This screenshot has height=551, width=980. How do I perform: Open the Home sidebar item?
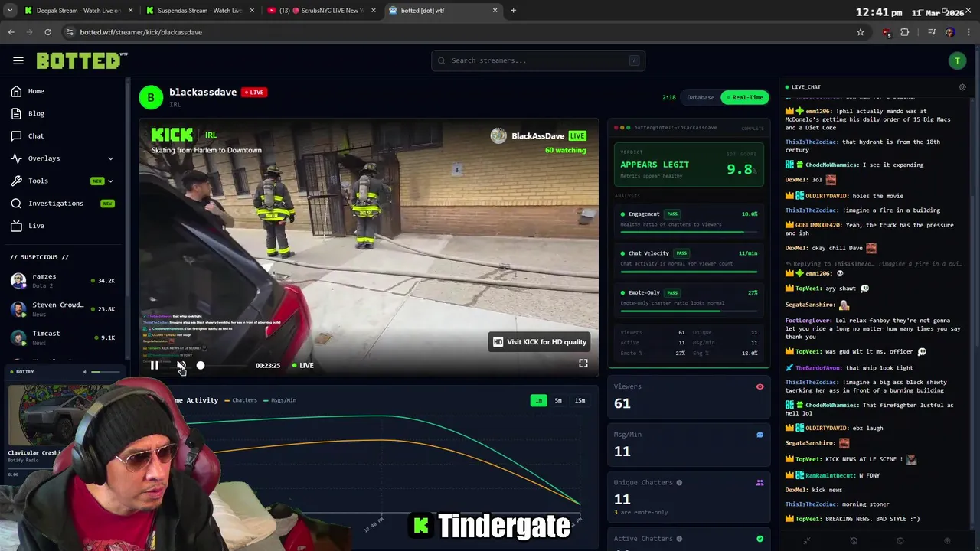36,91
